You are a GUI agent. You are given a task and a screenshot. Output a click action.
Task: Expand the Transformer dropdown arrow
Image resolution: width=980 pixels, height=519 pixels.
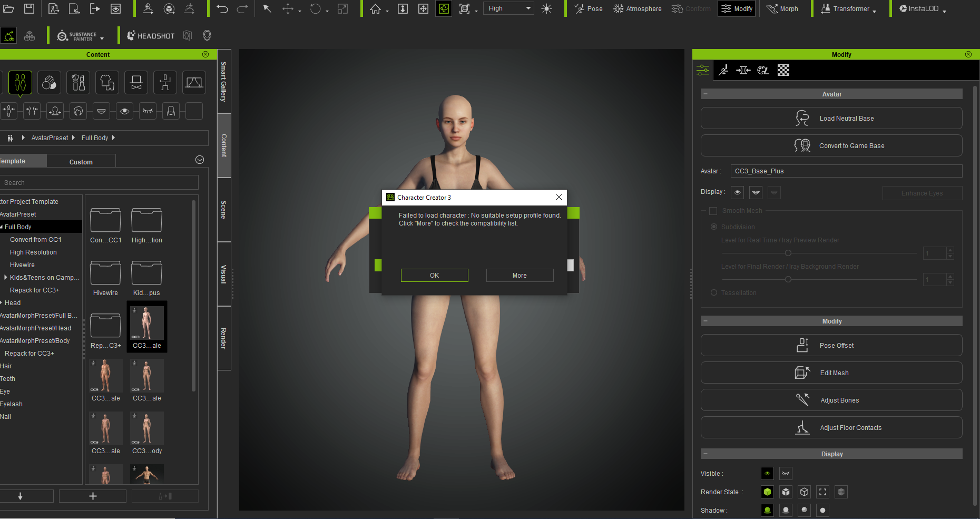[875, 11]
